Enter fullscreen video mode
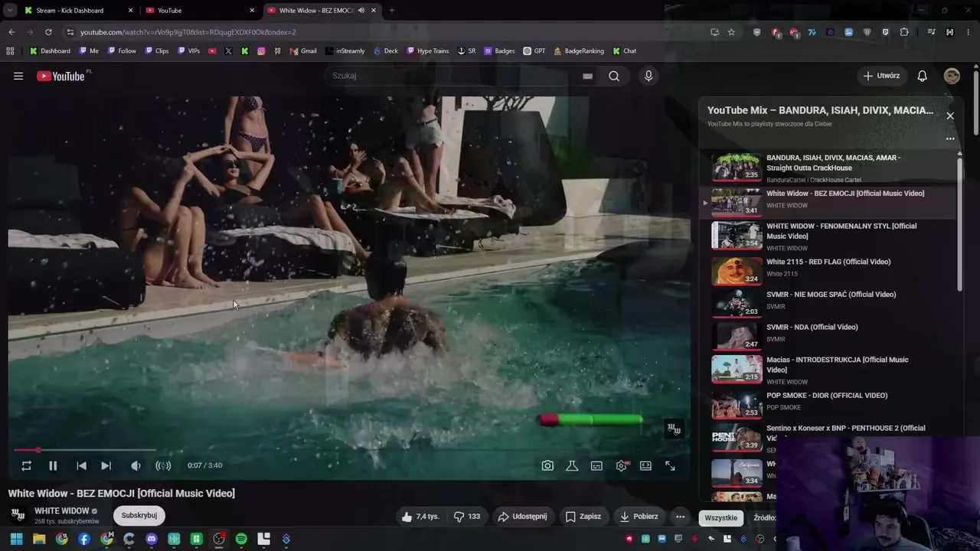980x551 pixels. tap(670, 465)
